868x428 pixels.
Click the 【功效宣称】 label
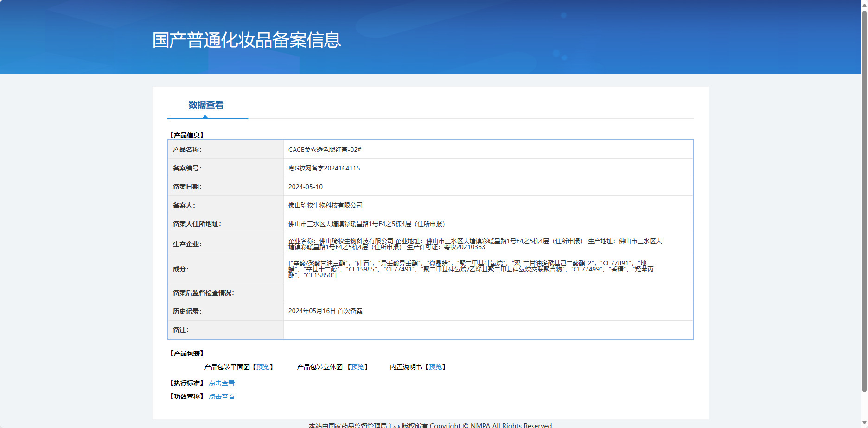[x=186, y=397]
